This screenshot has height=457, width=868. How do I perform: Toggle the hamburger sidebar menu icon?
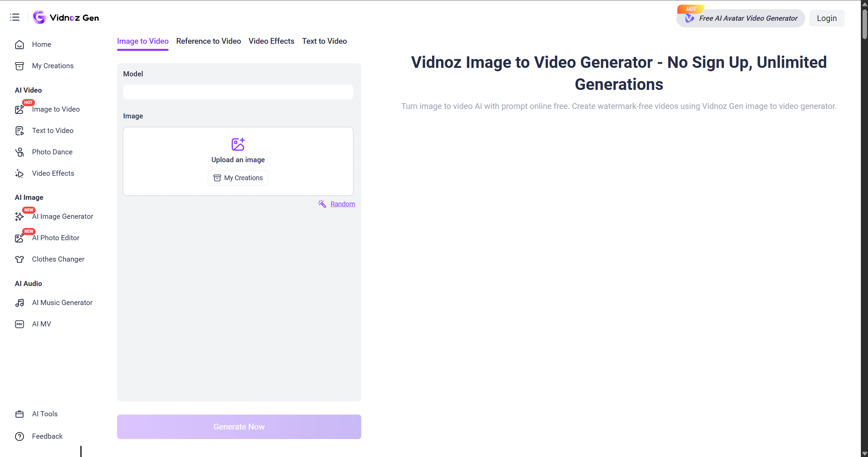[15, 17]
